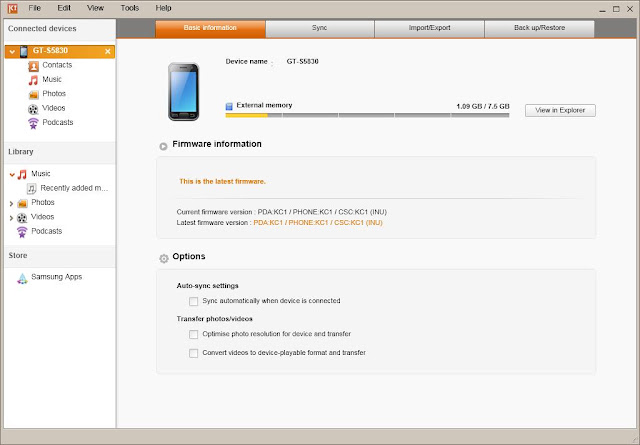Screen dimensions: 640x445
Task: Click the Library Music note icon
Action: click(x=22, y=175)
